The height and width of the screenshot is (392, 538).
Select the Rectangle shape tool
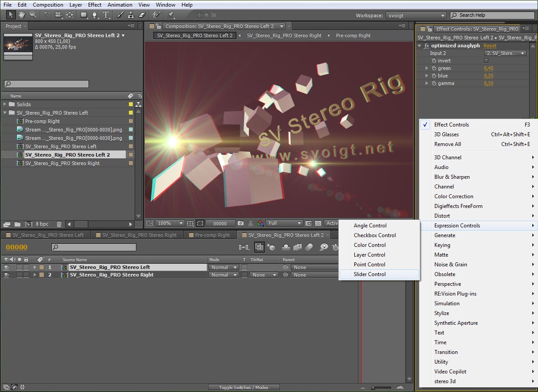tap(84, 15)
